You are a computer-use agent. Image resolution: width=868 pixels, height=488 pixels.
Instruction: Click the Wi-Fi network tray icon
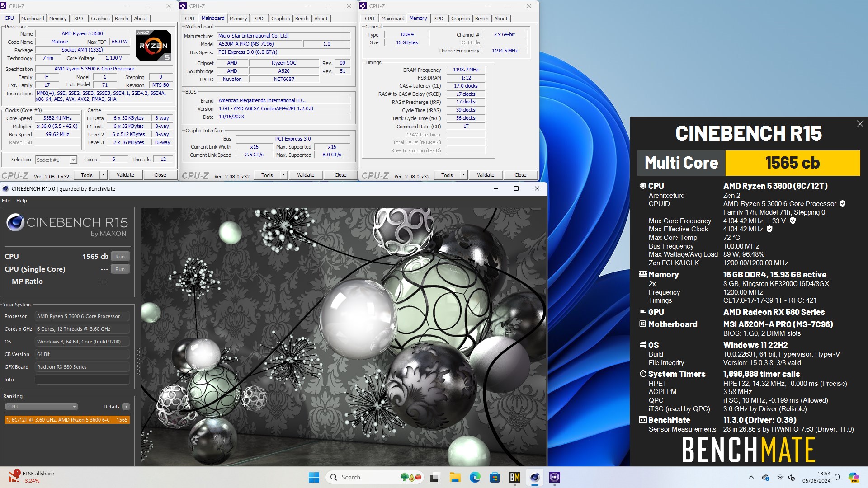tap(780, 477)
